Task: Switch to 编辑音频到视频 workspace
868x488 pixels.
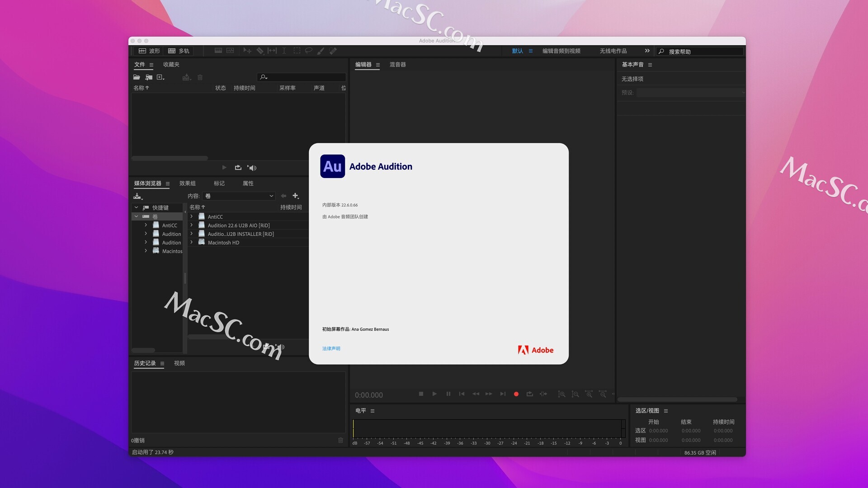Action: click(x=561, y=51)
